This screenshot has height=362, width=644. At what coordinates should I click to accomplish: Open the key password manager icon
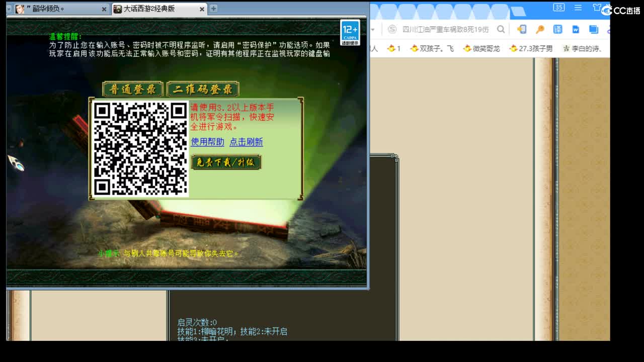point(540,30)
